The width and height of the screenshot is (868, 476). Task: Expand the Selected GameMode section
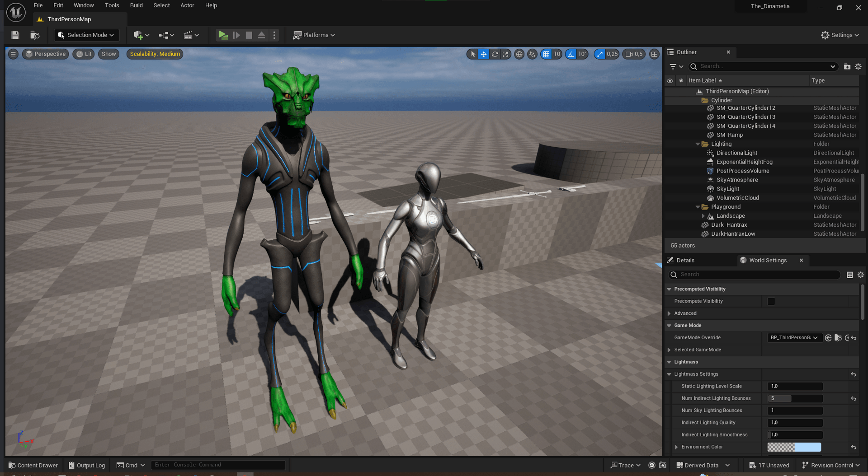click(x=669, y=350)
